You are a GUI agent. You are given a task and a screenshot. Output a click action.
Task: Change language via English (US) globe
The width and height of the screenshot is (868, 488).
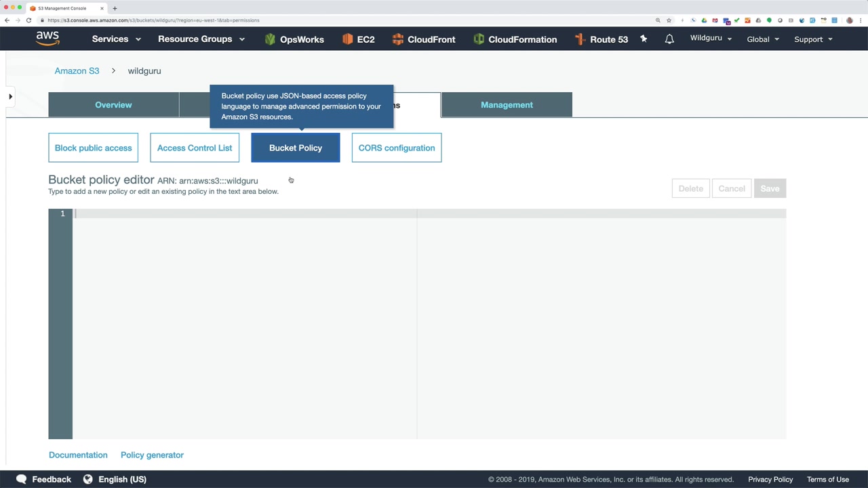[x=115, y=479]
